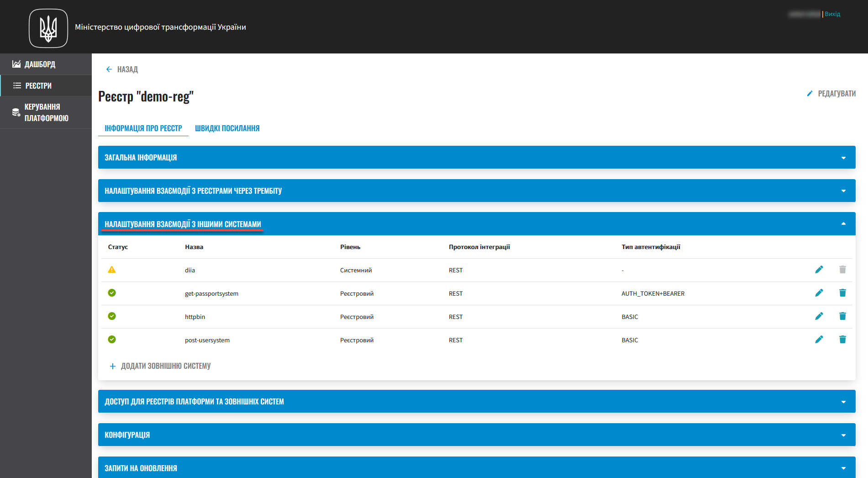
Task: Expand the Трембіта interaction settings arrow
Action: coord(843,191)
